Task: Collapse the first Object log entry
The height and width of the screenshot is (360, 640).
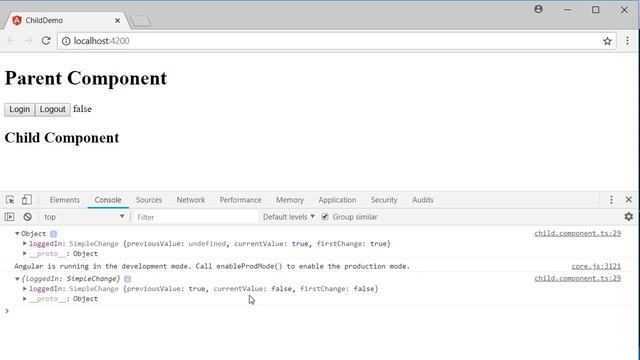Action: (17, 233)
